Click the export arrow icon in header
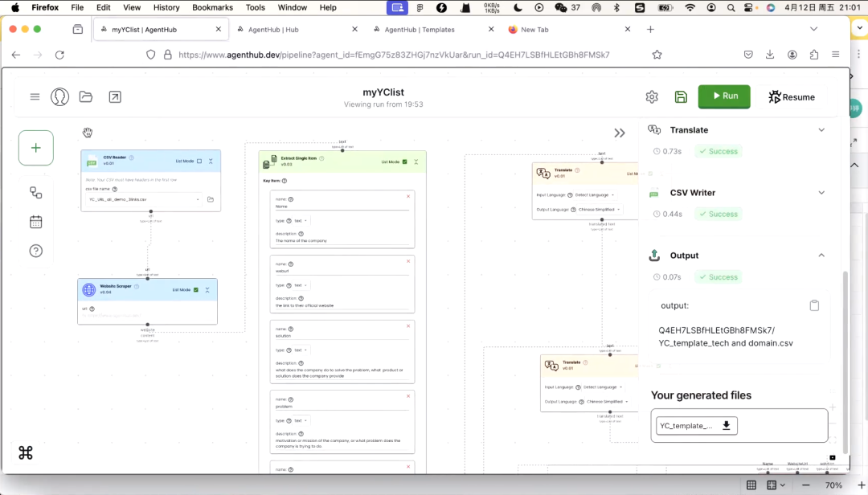 [115, 97]
